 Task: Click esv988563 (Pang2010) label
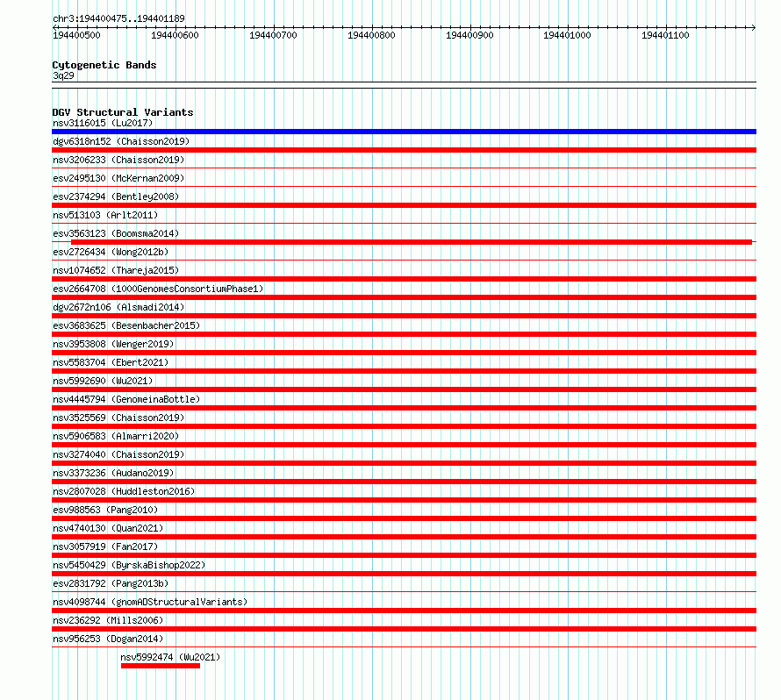click(x=105, y=510)
